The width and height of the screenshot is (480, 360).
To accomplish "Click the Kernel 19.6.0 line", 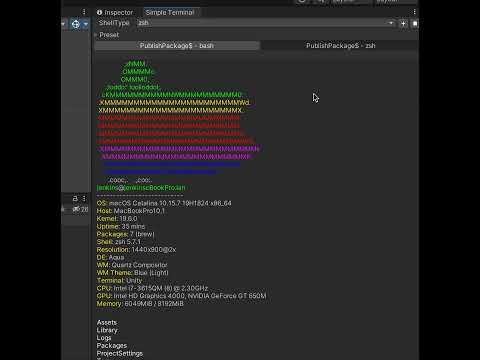I will click(x=117, y=219).
